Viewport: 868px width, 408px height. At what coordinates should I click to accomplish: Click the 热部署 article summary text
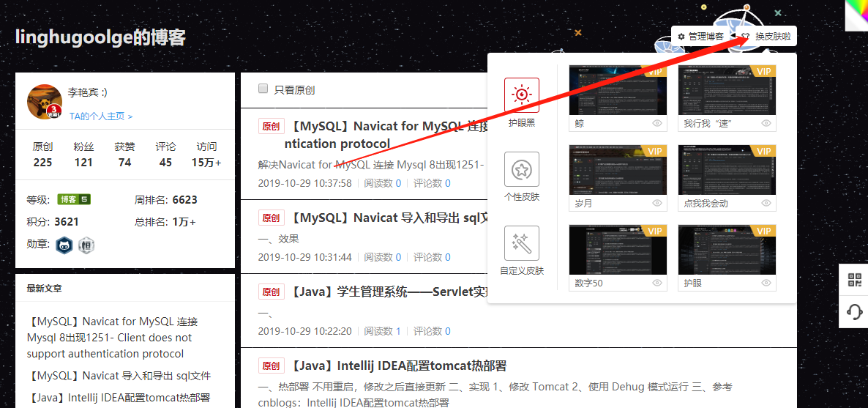coord(495,394)
